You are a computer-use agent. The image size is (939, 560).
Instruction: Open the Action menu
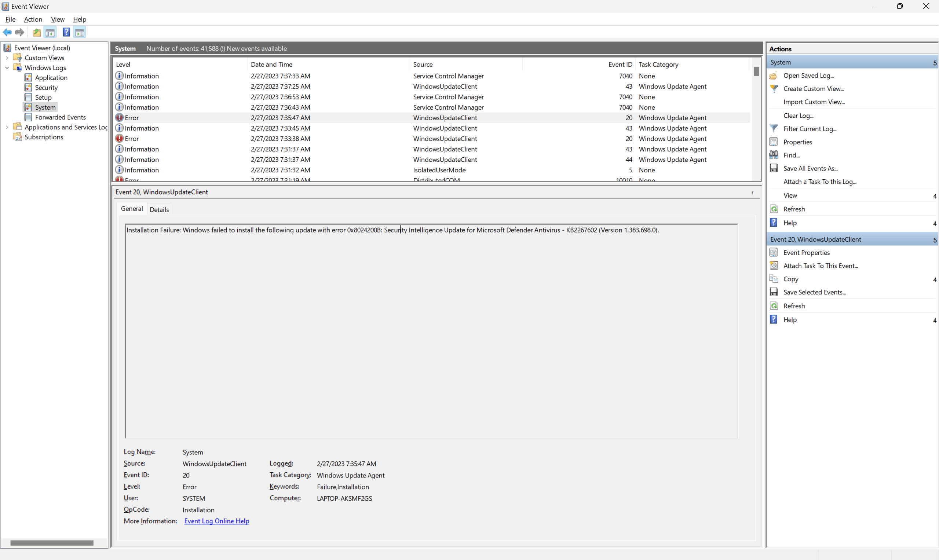(33, 19)
